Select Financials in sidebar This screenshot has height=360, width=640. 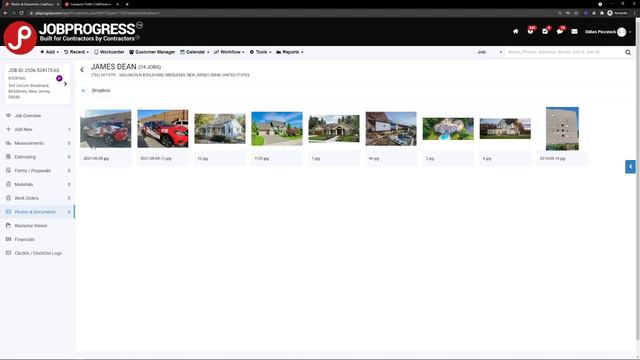[x=38, y=239]
